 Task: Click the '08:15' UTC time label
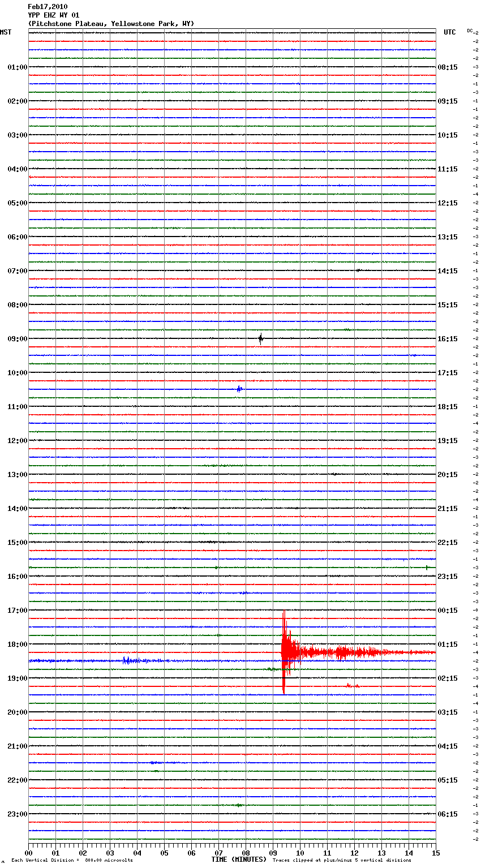coord(448,67)
